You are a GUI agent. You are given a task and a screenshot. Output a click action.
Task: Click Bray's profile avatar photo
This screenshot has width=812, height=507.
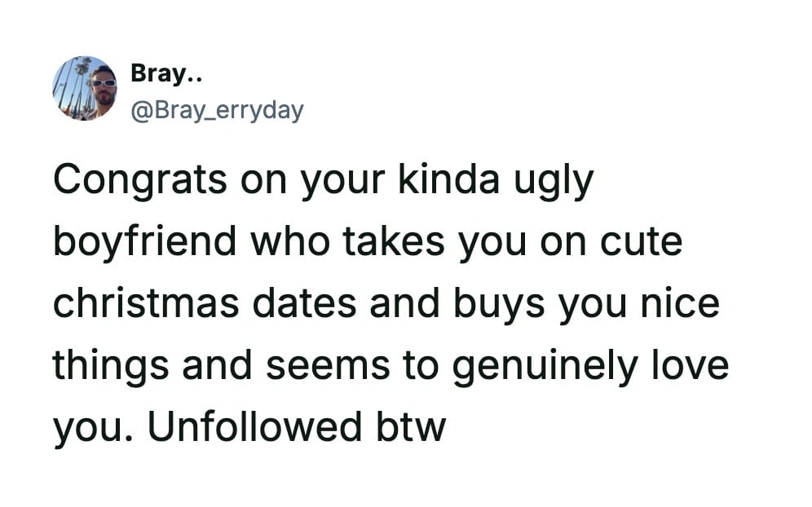tap(85, 88)
